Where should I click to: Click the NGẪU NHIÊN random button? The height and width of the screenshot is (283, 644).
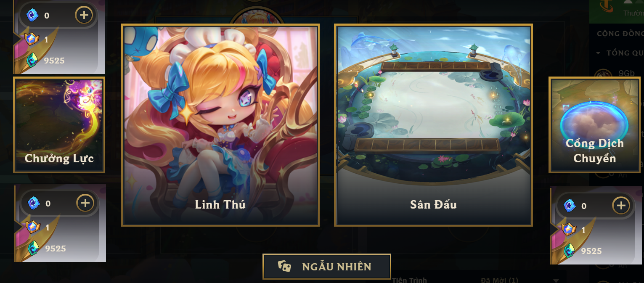(x=327, y=267)
